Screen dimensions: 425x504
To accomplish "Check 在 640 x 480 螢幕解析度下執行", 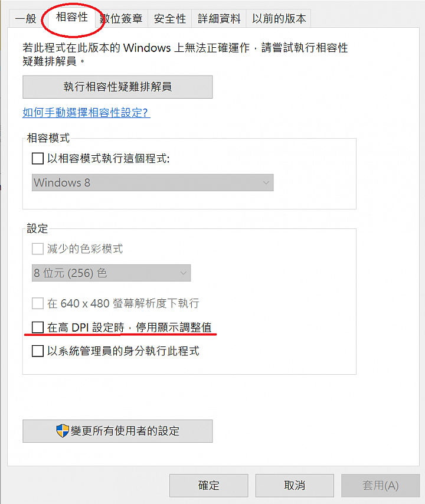I will (x=38, y=303).
